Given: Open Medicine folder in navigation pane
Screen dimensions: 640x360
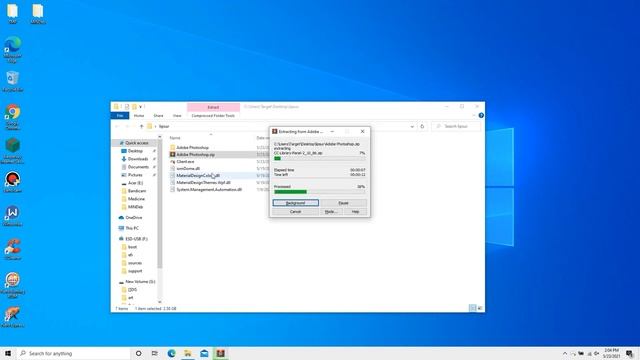Looking at the screenshot, I should pyautogui.click(x=136, y=199).
